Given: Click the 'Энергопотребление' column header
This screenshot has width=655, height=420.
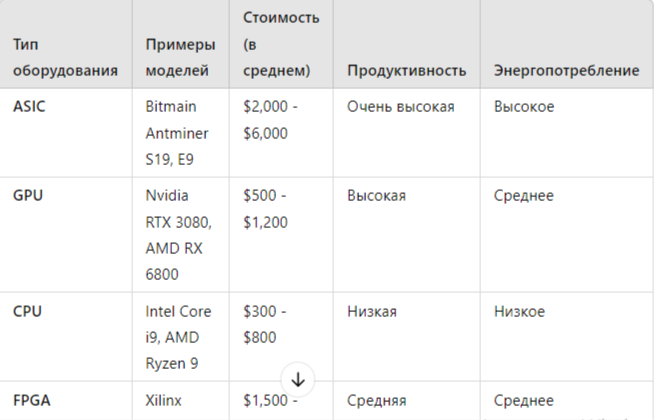Looking at the screenshot, I should (567, 44).
